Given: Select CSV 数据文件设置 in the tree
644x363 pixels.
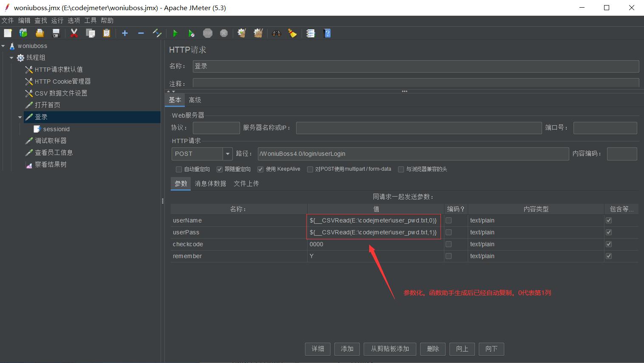Looking at the screenshot, I should click(x=61, y=93).
